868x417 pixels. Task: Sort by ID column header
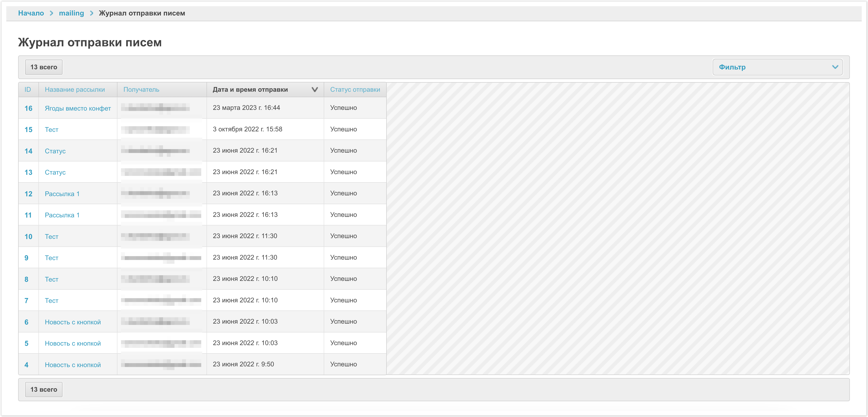pos(28,90)
